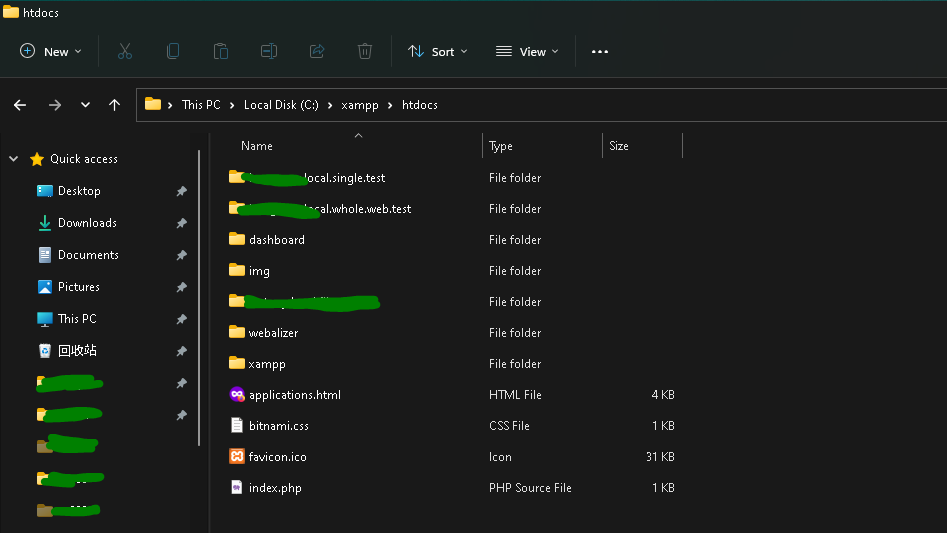Click xampp in the address breadcrumb

click(360, 105)
